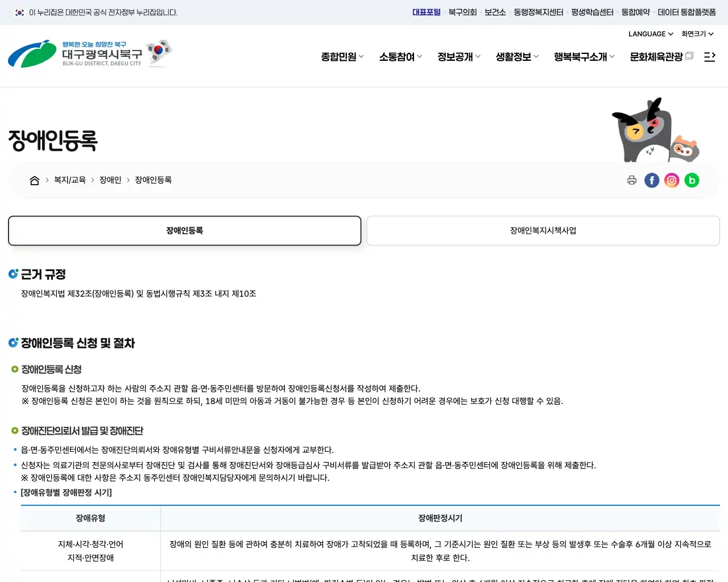
Task: Visit 동행정복지센터 link
Action: click(539, 12)
